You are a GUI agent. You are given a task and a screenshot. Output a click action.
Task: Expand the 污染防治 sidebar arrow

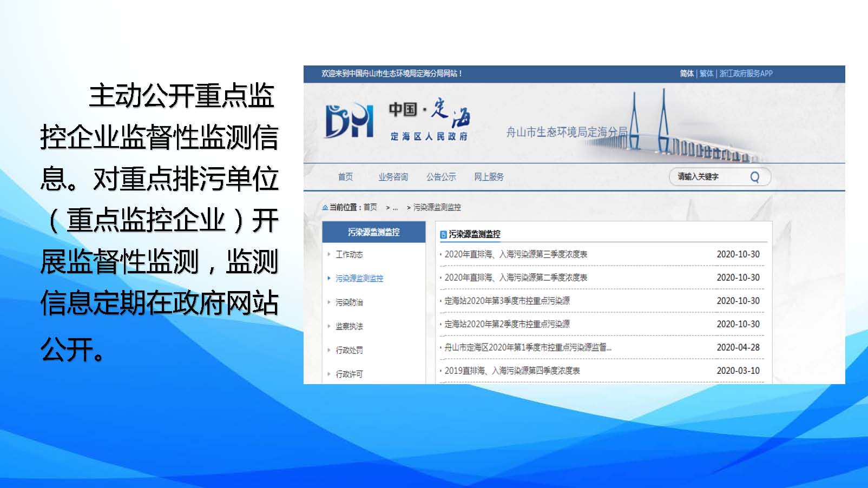pyautogui.click(x=328, y=302)
